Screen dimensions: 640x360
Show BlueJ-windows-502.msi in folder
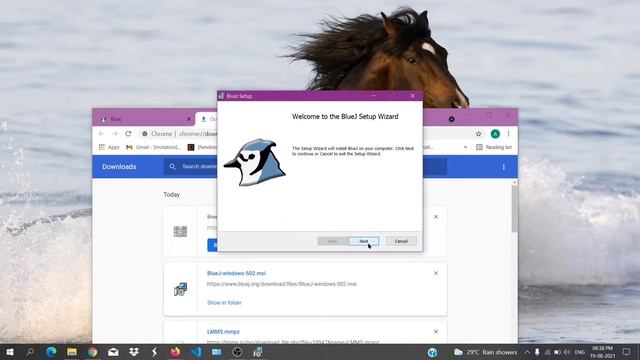coord(224,302)
